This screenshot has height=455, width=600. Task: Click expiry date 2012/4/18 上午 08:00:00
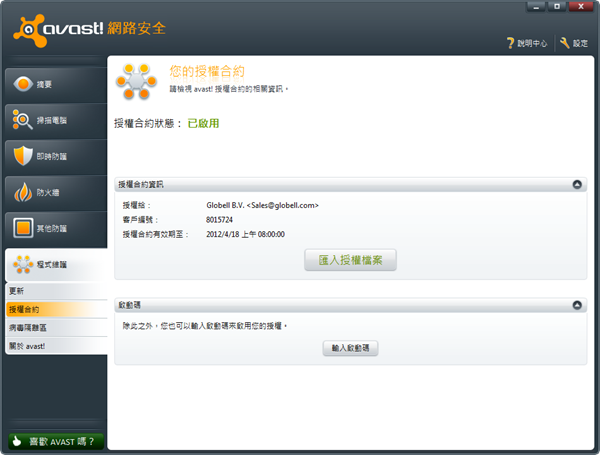click(245, 234)
